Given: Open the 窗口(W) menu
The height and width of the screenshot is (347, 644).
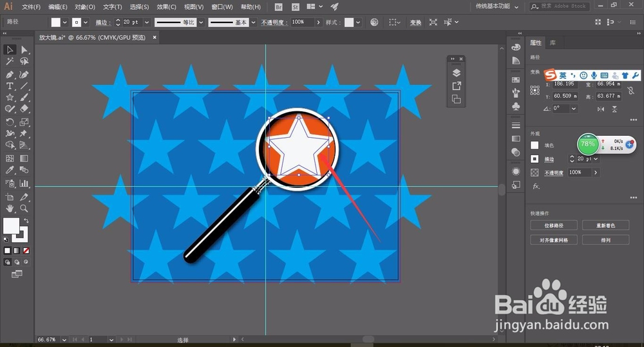Looking at the screenshot, I should tap(222, 7).
